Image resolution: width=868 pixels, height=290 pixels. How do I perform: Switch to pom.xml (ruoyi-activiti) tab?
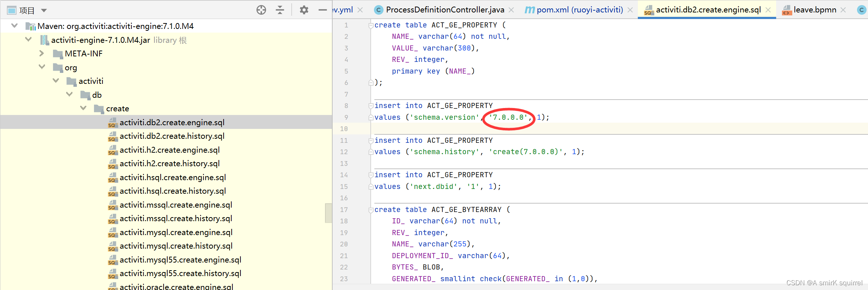point(580,10)
